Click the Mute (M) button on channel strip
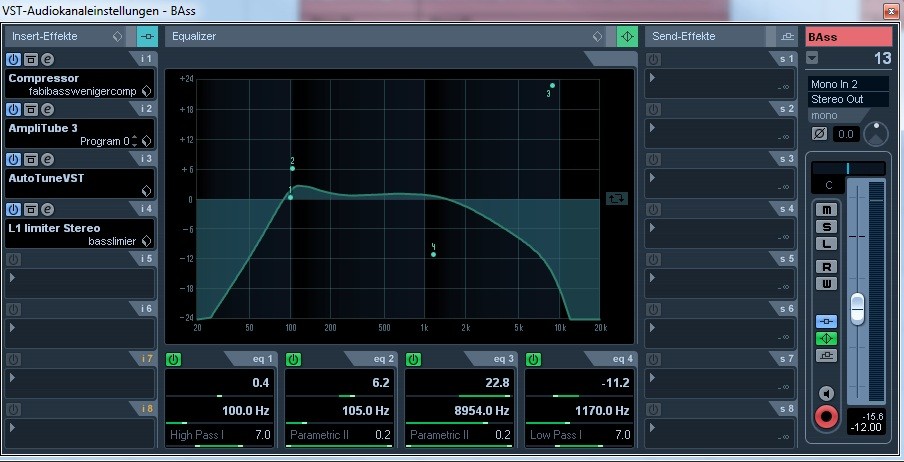This screenshot has height=462, width=904. (826, 209)
